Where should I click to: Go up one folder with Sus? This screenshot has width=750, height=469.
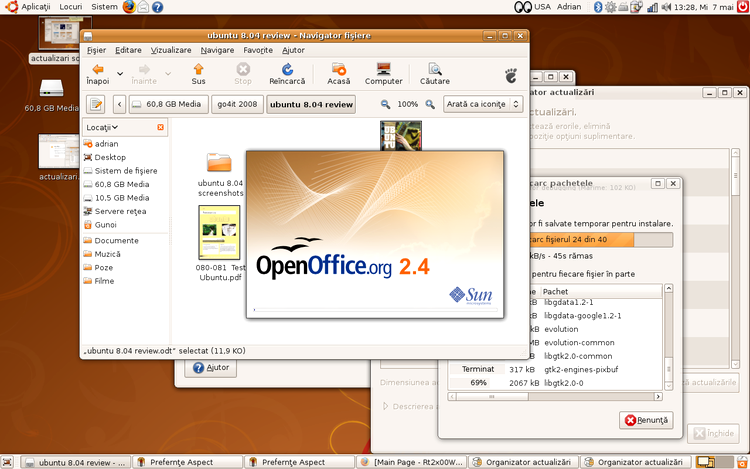click(199, 73)
